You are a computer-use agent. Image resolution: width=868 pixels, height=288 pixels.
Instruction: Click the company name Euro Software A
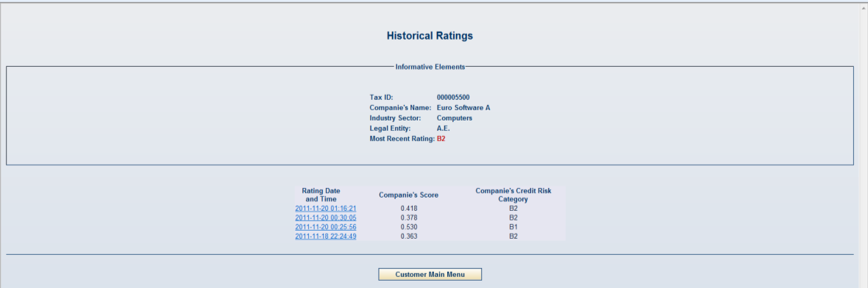(x=463, y=108)
